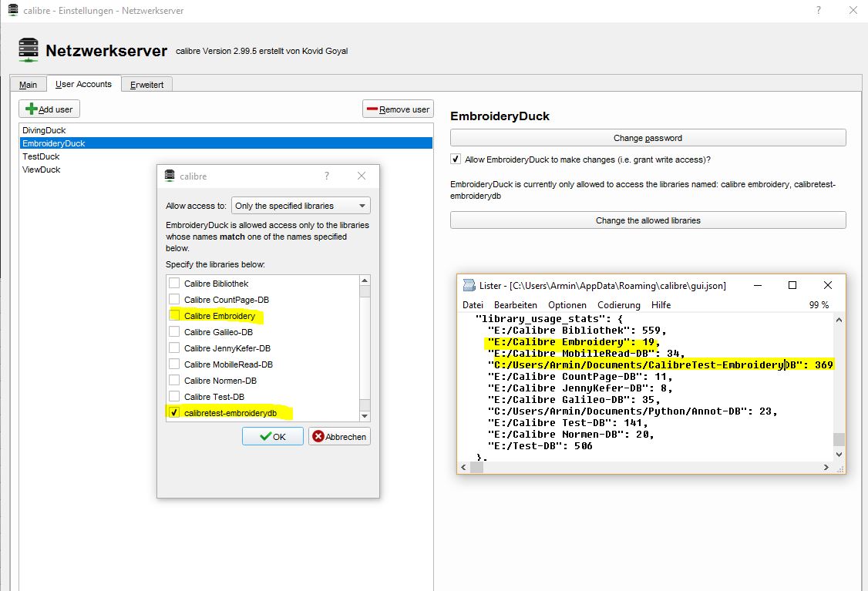Click the Change password button
Screen dimensions: 868x591
648,138
